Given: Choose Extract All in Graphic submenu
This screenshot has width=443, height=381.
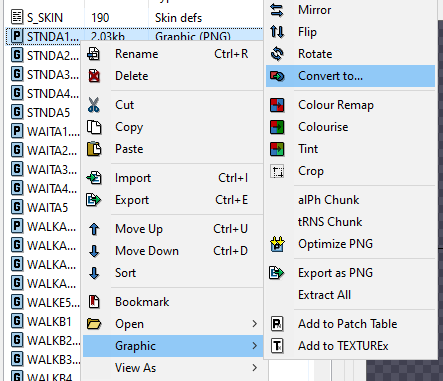Looking at the screenshot, I should [x=350, y=295].
